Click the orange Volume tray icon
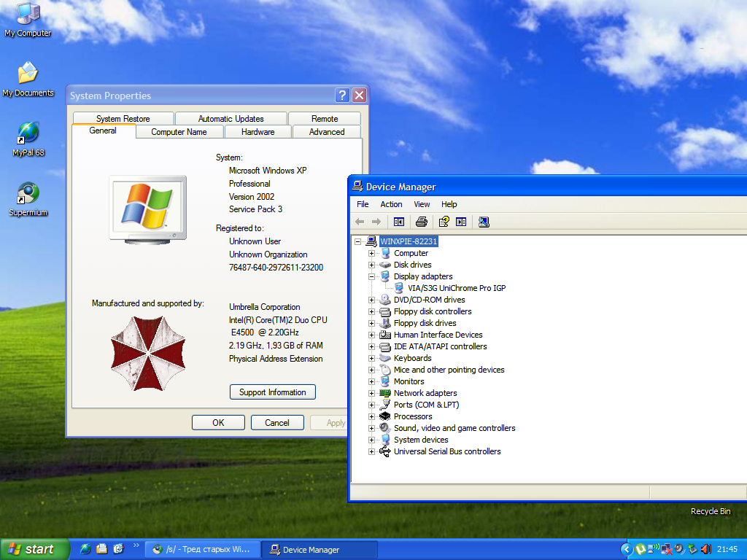Screen dimensions: 747x560 [x=705, y=550]
